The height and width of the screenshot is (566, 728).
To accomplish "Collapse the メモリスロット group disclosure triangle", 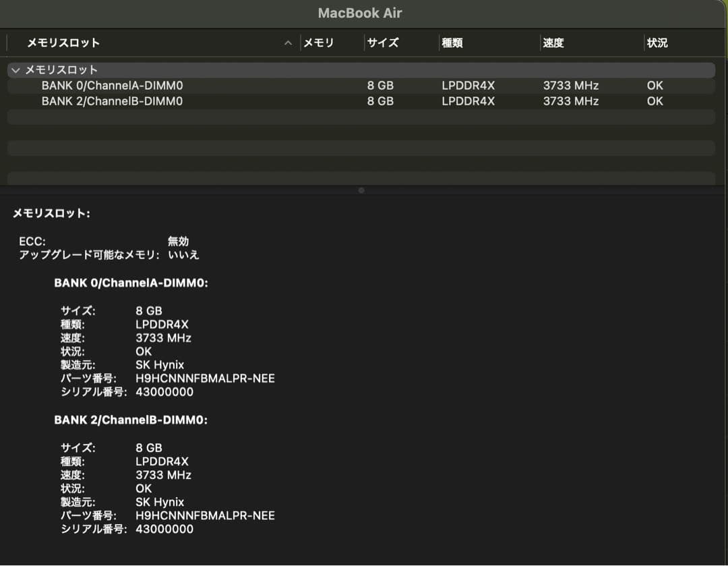I will 15,69.
